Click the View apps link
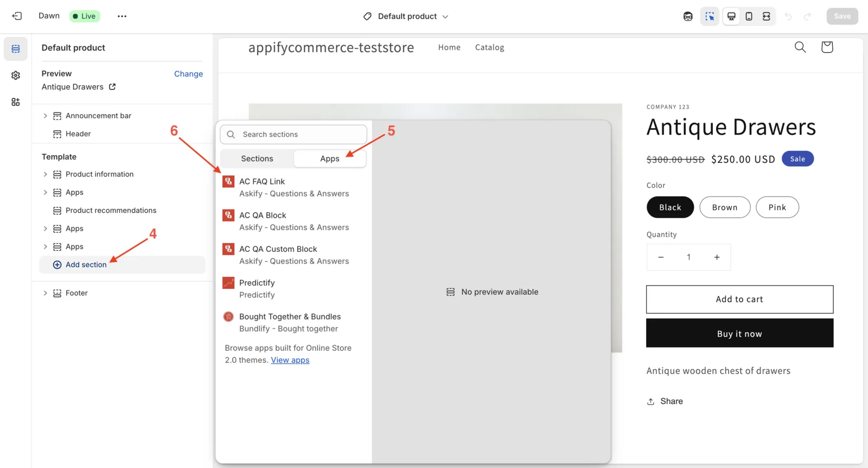 (290, 360)
